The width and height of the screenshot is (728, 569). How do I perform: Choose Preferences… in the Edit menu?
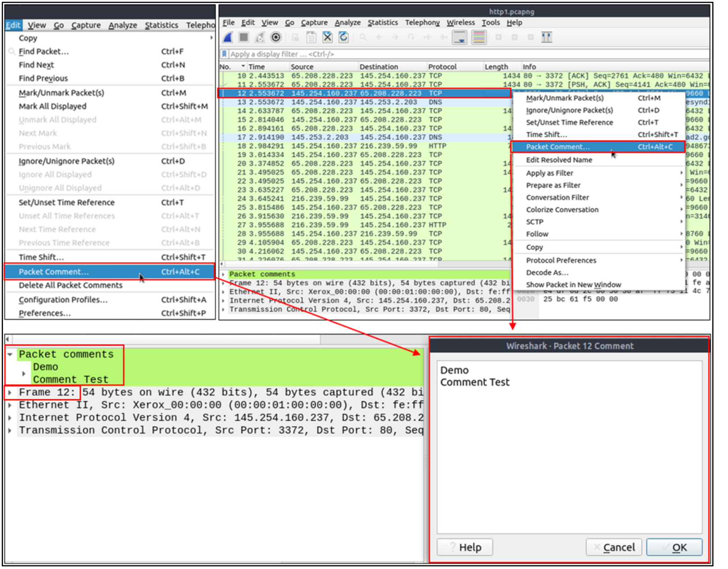click(x=110, y=313)
